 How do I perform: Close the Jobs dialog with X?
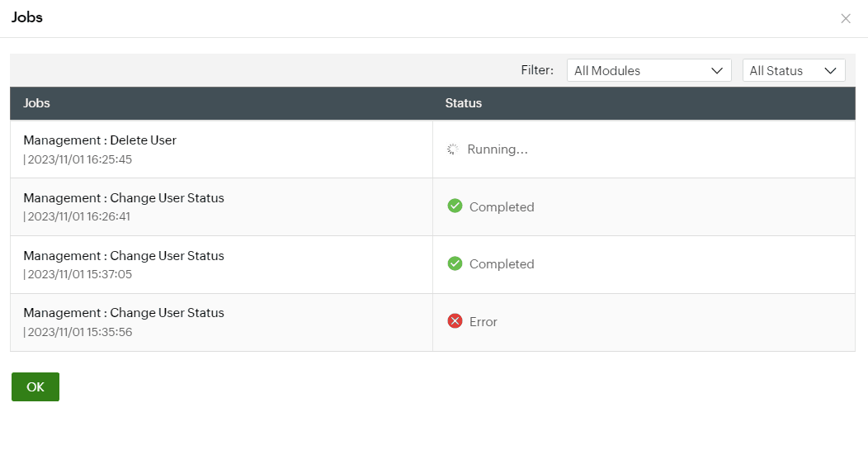coord(846,18)
